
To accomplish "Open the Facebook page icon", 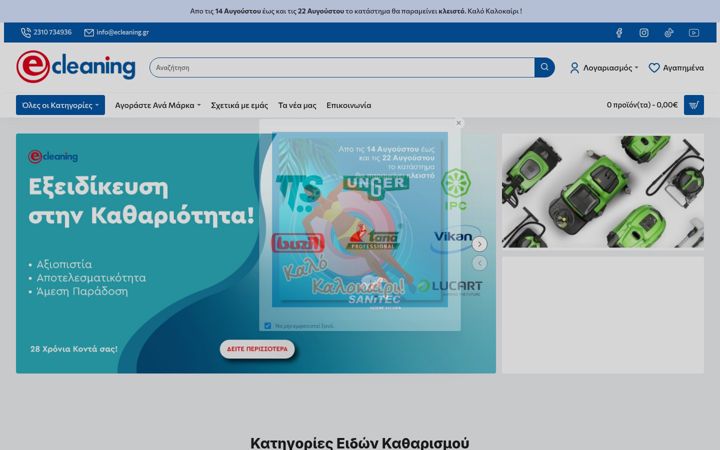I will 619,33.
